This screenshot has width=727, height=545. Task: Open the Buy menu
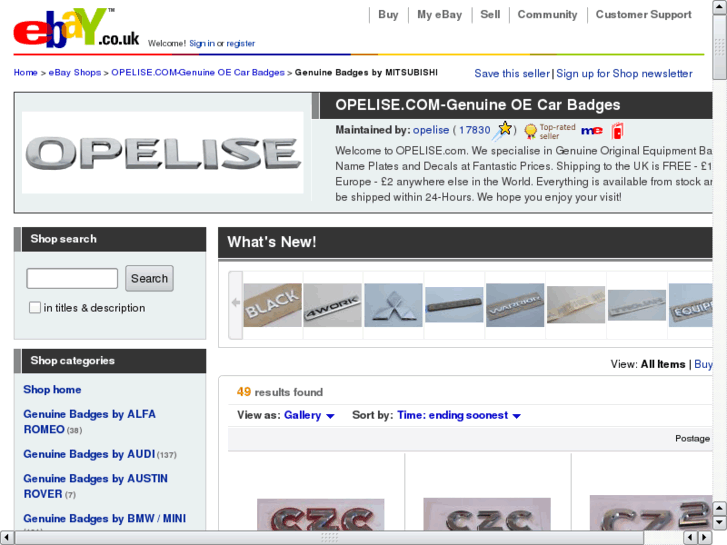click(388, 14)
